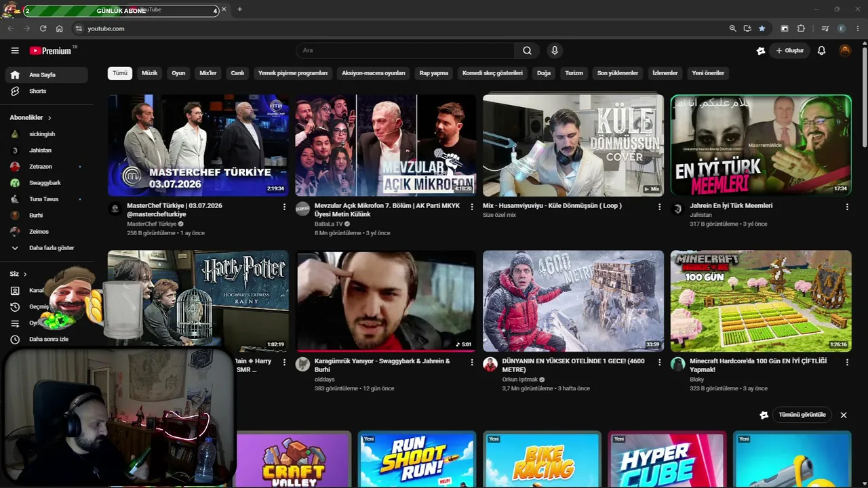Reload the page in the browser
This screenshot has width=868, height=488.
point(43,28)
